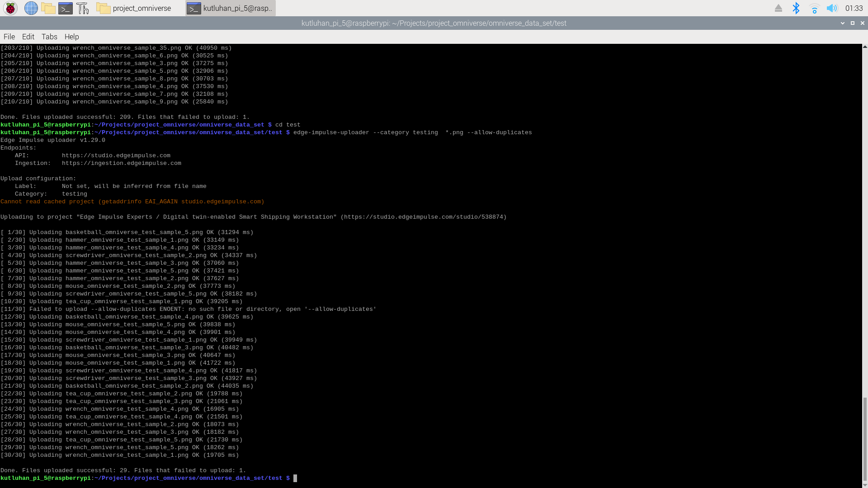Open the File Manager folder icon
Viewport: 868px width, 488px height.
coord(48,8)
